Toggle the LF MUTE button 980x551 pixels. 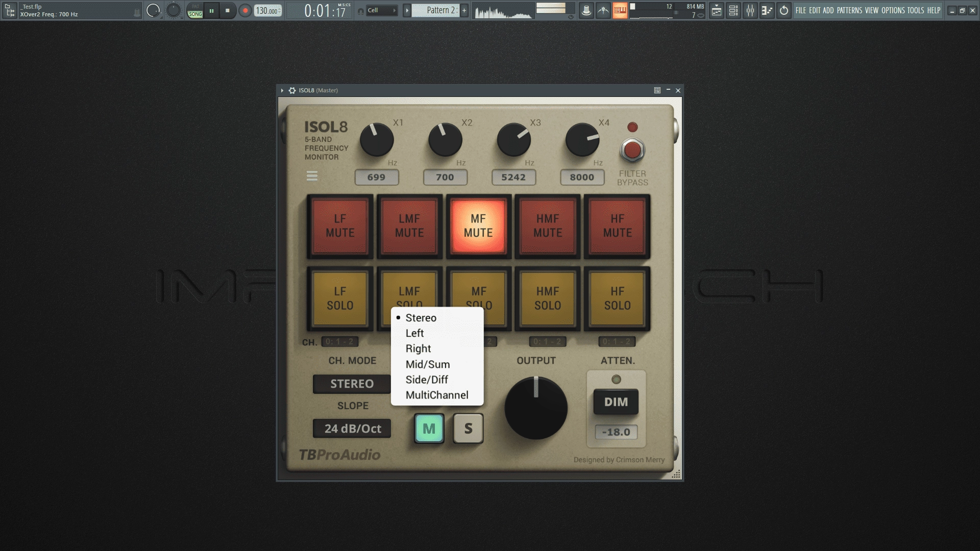click(340, 226)
